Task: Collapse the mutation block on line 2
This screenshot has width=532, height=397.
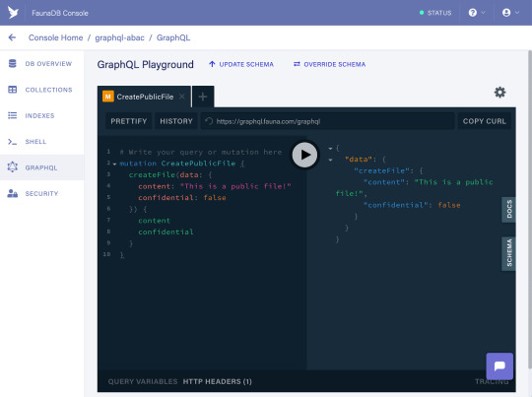Action: [x=114, y=164]
